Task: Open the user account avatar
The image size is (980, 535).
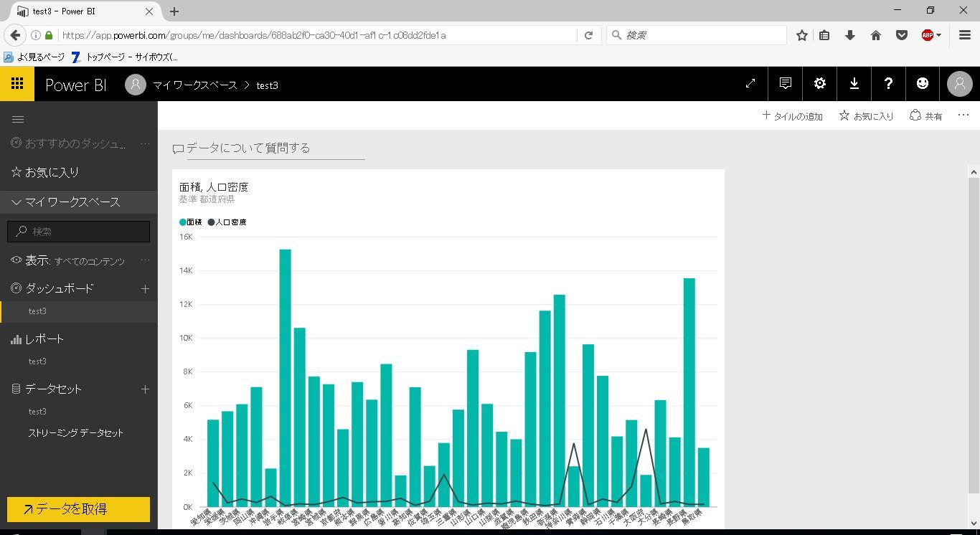Action: pyautogui.click(x=960, y=84)
